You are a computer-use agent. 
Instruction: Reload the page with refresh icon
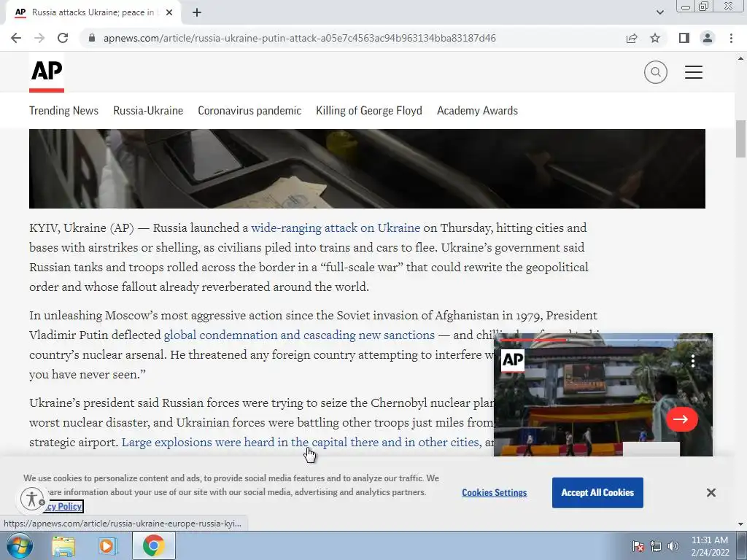(x=63, y=38)
